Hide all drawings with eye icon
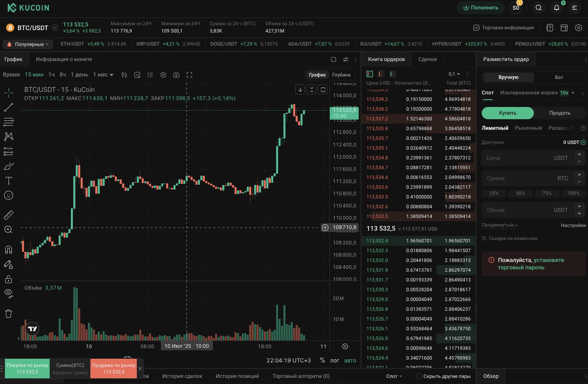The width and height of the screenshot is (588, 384). 9,293
